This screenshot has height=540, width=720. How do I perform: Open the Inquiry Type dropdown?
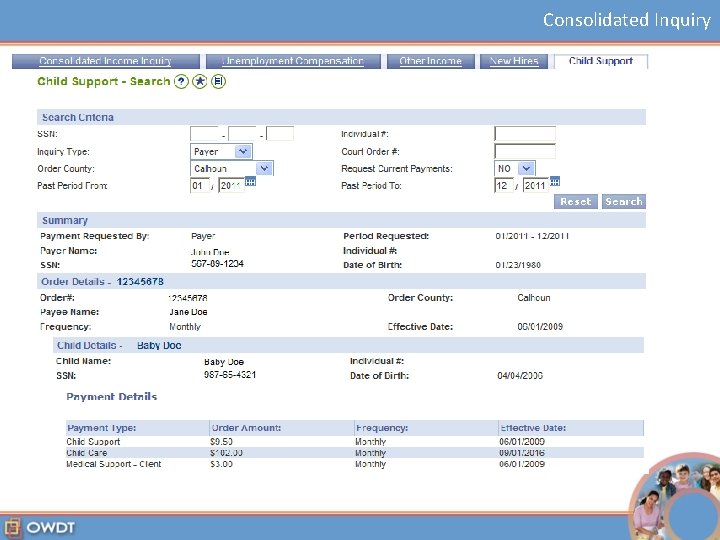coord(221,152)
